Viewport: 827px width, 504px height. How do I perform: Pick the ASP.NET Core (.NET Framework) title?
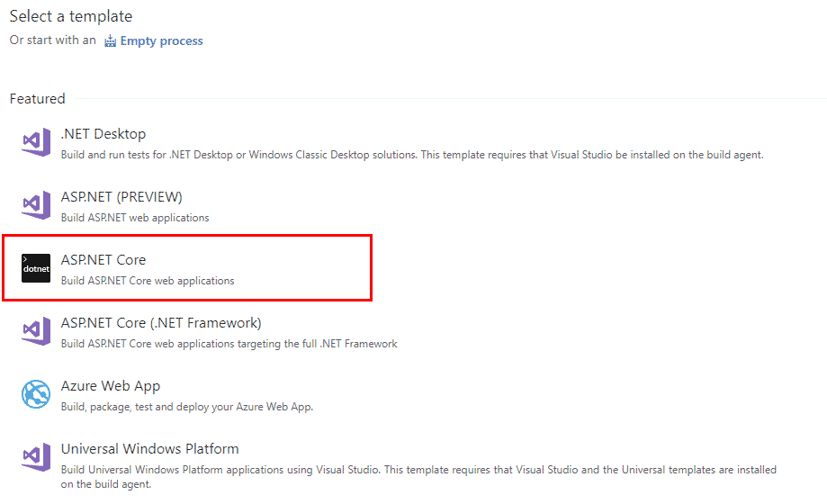coord(161,323)
